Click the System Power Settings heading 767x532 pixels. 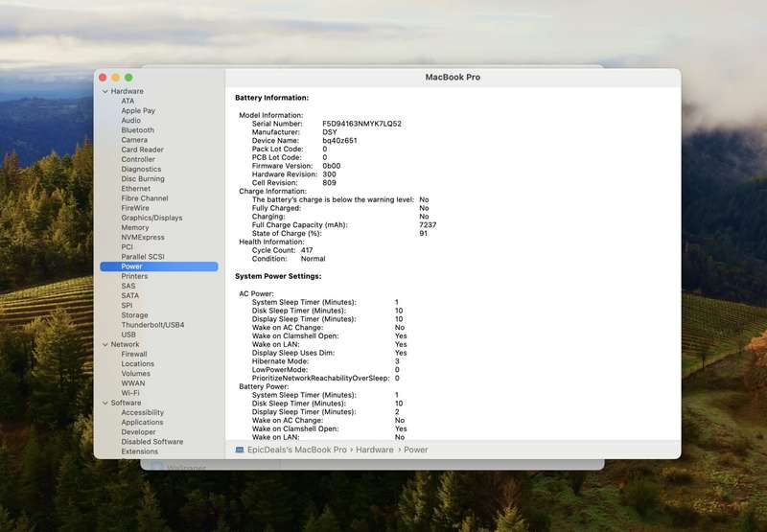(x=278, y=276)
